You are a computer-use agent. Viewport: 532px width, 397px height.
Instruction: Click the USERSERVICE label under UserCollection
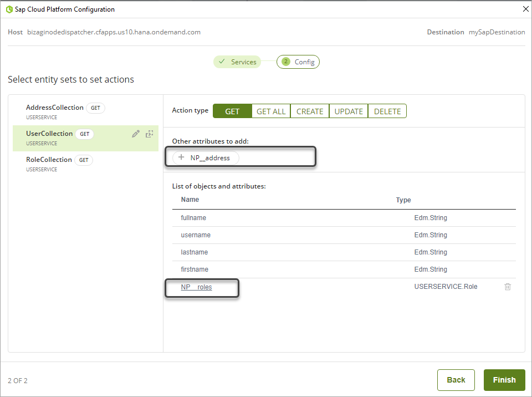(x=42, y=143)
